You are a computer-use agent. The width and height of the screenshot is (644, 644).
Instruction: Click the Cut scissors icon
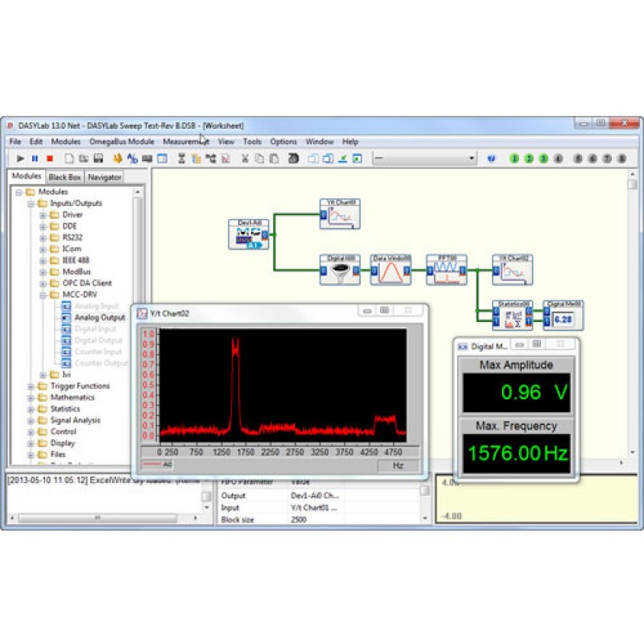246,159
